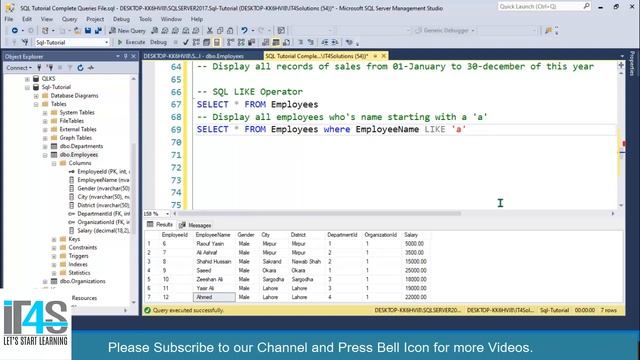Image resolution: width=640 pixels, height=360 pixels.
Task: Click the Execute button
Action: point(131,42)
